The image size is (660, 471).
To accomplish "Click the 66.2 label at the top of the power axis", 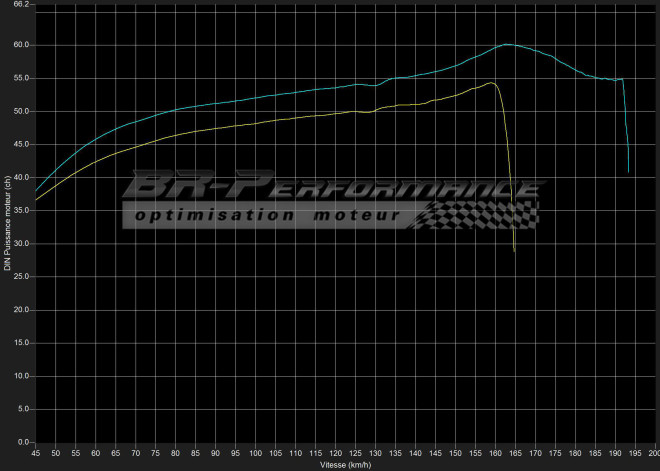I will (22, 5).
